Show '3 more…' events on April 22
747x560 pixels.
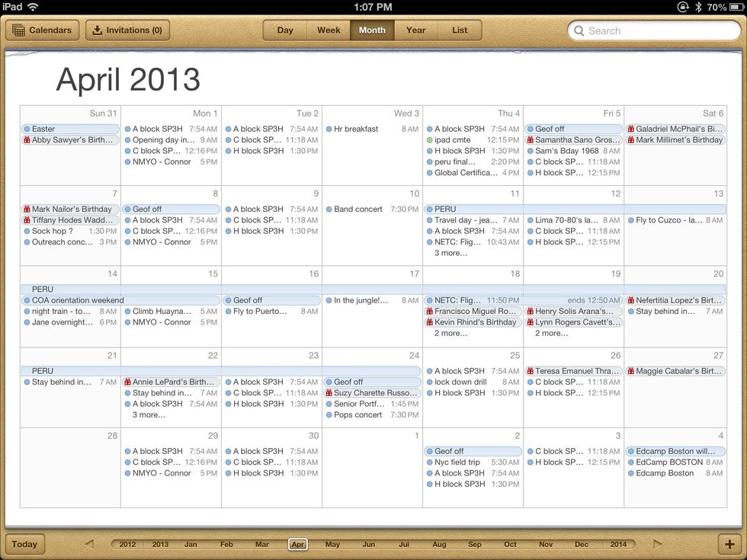tap(149, 415)
